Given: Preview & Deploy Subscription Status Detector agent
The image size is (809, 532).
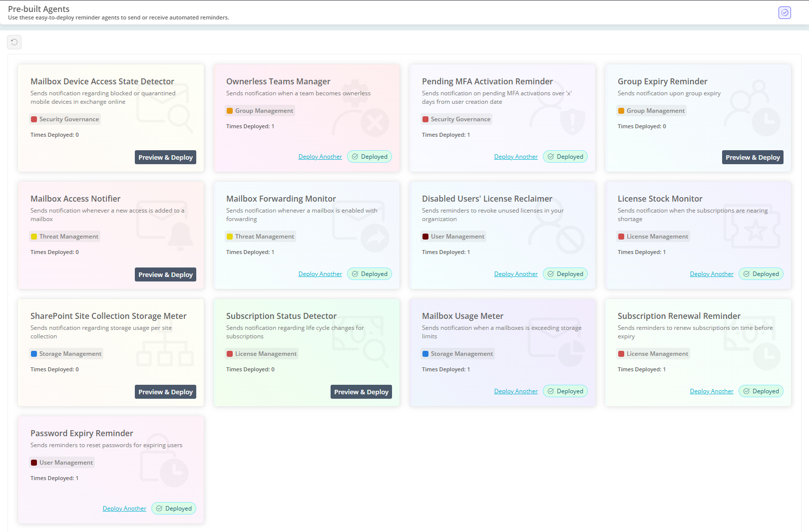Looking at the screenshot, I should 361,392.
